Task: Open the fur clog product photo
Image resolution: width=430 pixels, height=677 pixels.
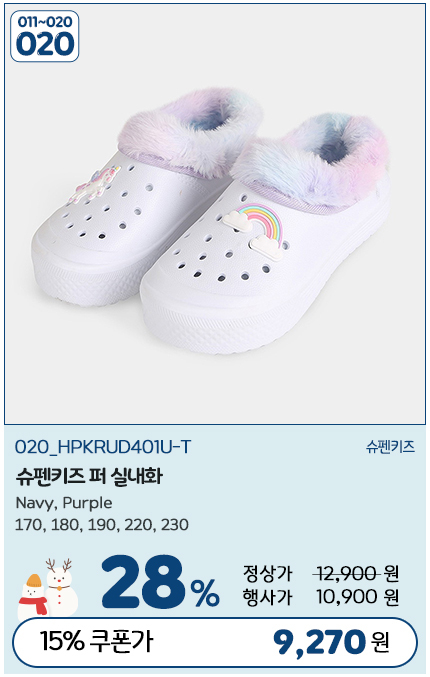Action: point(215,214)
